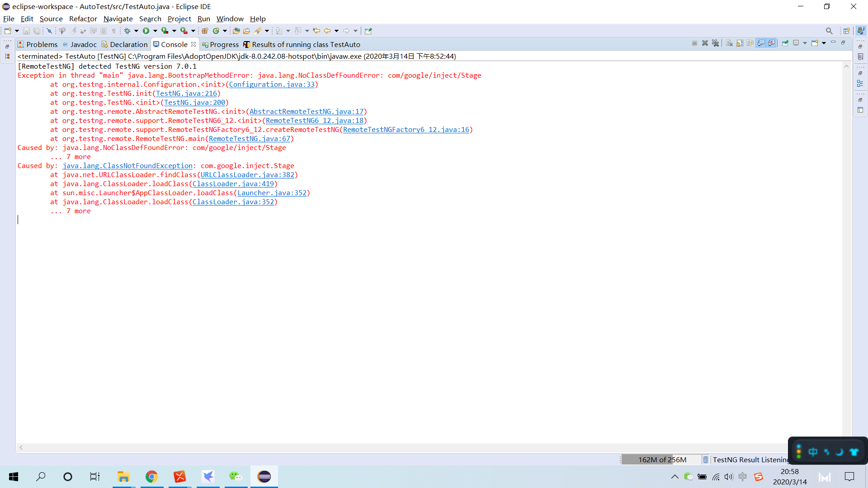Image resolution: width=868 pixels, height=488 pixels.
Task: Run garbage collector trash icon
Action: click(x=705, y=460)
